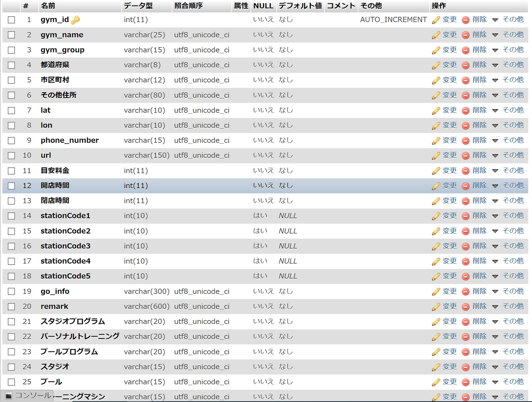
Task: Click the pencil edit icon for stationCode2
Action: point(436,231)
